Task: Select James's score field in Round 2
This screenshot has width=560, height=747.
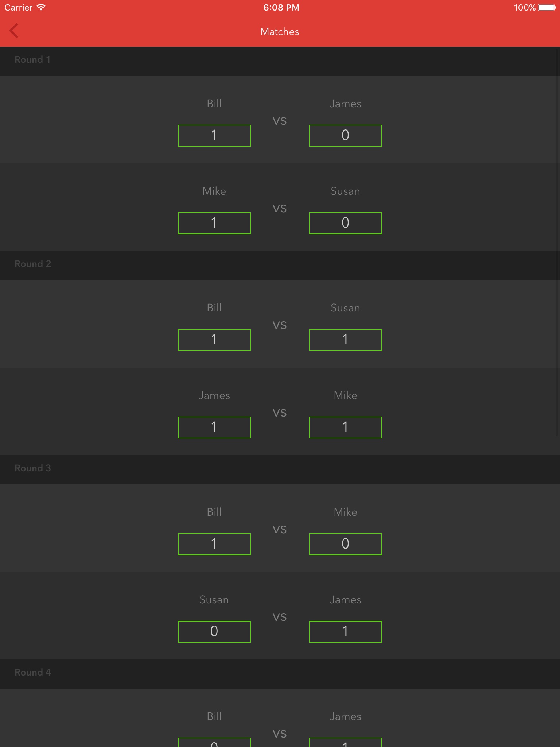Action: pyautogui.click(x=214, y=427)
